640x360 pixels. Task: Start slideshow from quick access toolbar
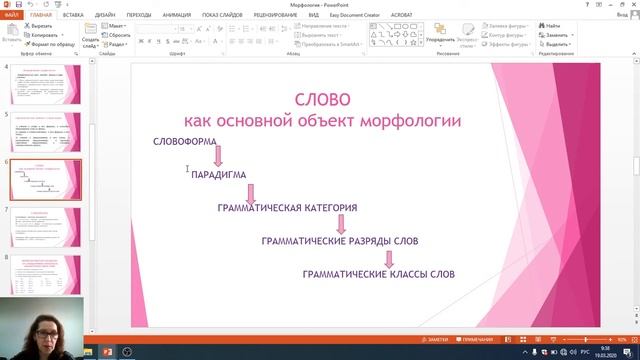click(x=58, y=4)
